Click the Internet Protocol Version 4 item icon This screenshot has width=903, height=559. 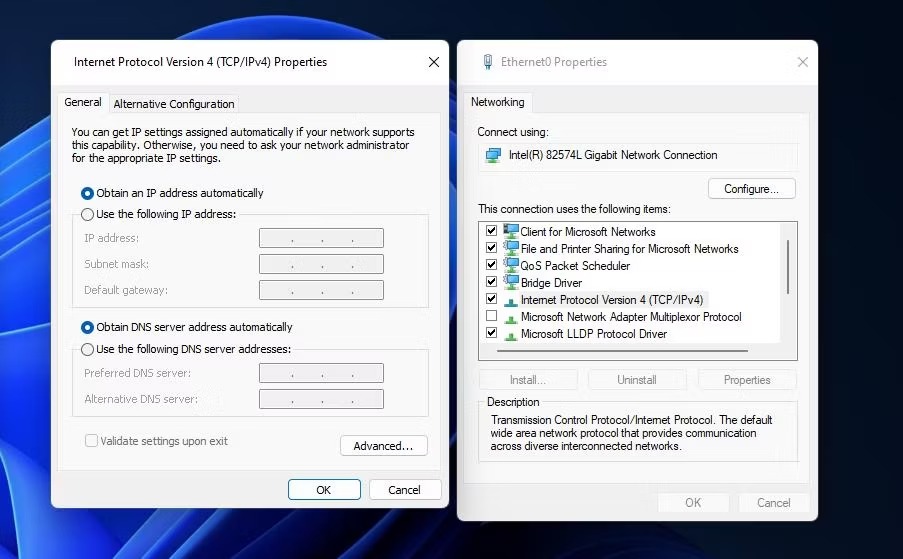[511, 301]
